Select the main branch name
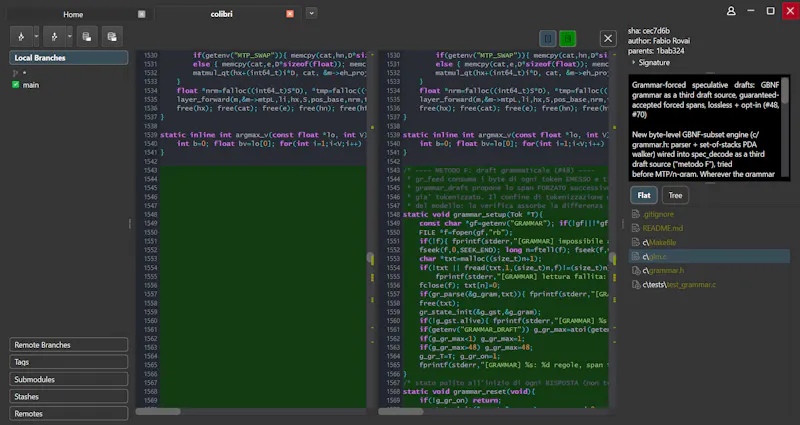 coord(31,85)
